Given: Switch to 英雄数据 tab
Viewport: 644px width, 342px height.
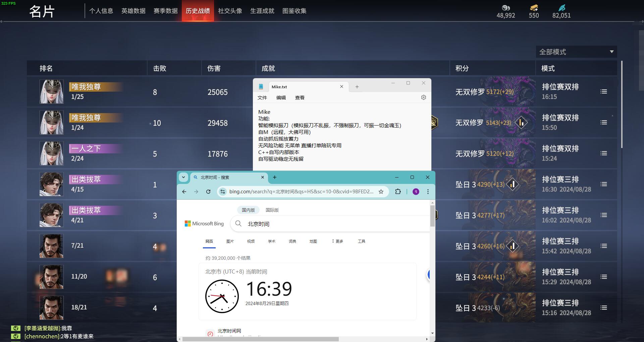Looking at the screenshot, I should (133, 11).
